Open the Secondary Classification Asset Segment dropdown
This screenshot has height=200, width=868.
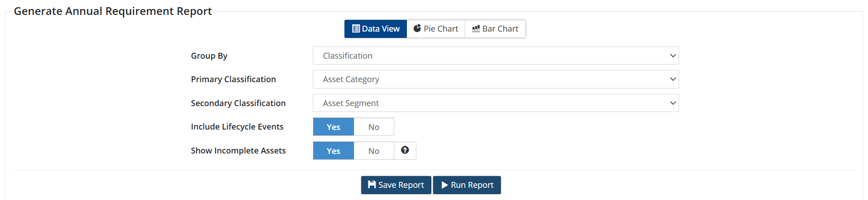[x=495, y=103]
